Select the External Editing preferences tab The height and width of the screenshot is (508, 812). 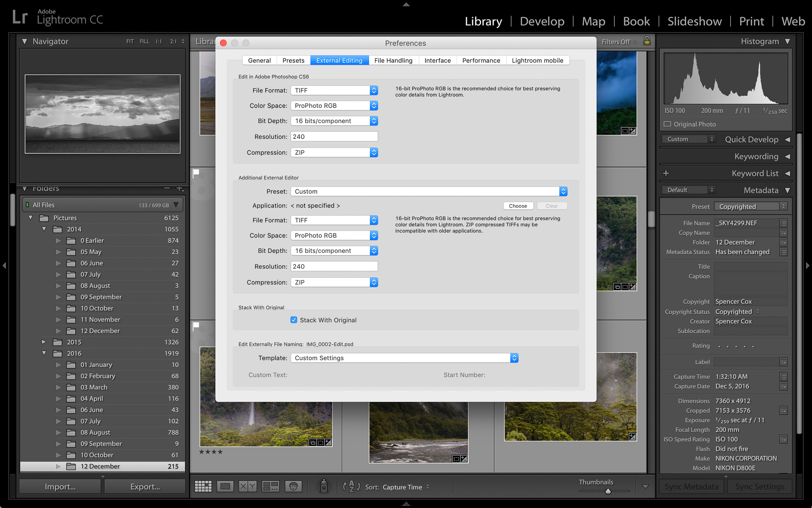(x=339, y=60)
